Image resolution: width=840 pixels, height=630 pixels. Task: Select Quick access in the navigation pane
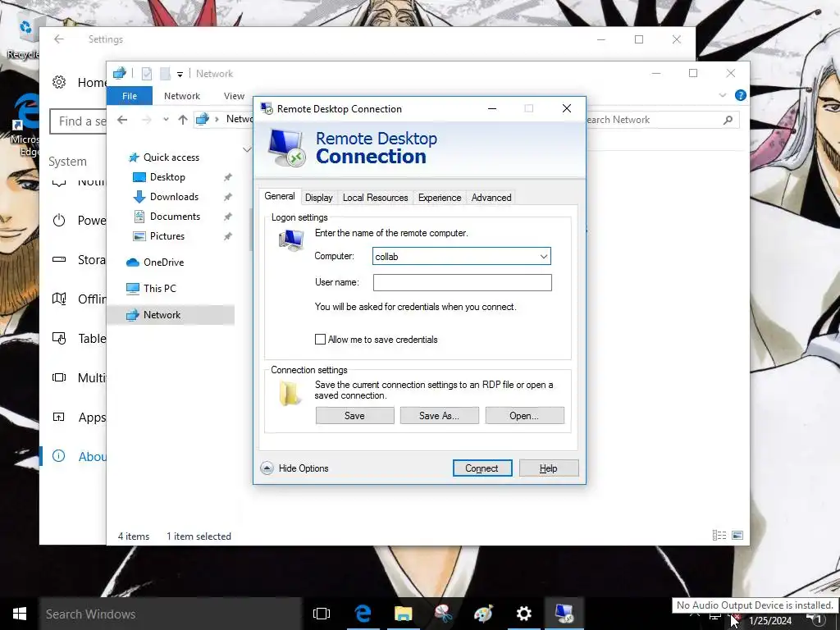(x=171, y=157)
